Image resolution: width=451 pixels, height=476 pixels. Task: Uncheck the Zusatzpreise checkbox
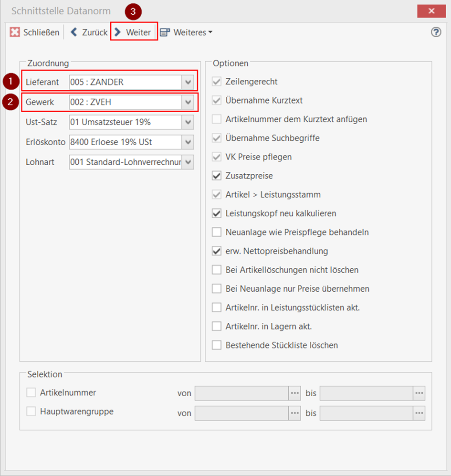(x=217, y=176)
